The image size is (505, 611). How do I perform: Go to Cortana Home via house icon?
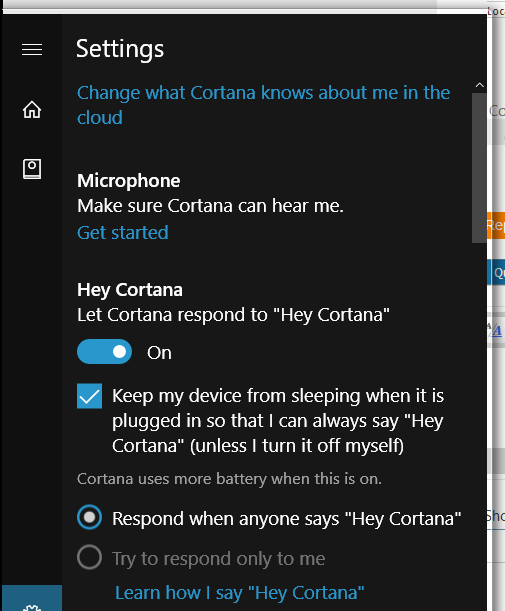tap(32, 109)
